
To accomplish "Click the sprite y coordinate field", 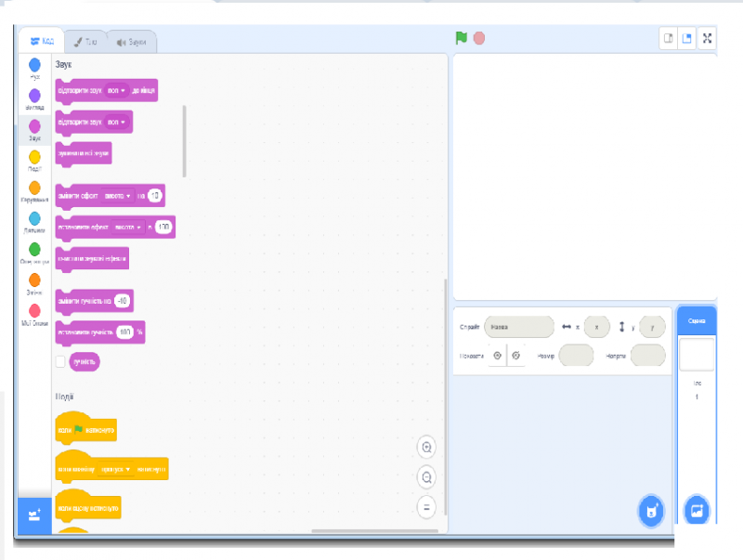I will coord(652,327).
